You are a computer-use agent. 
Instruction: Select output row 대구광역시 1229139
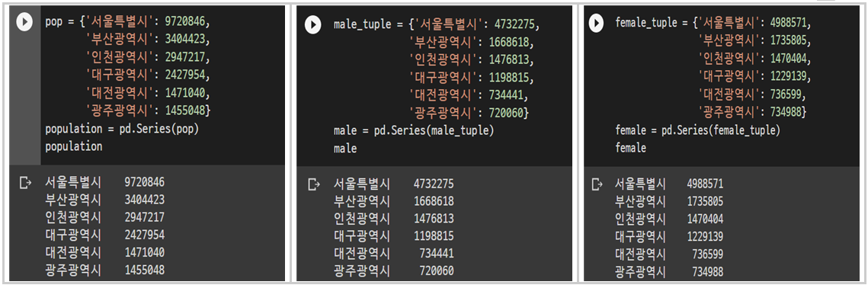tap(669, 237)
